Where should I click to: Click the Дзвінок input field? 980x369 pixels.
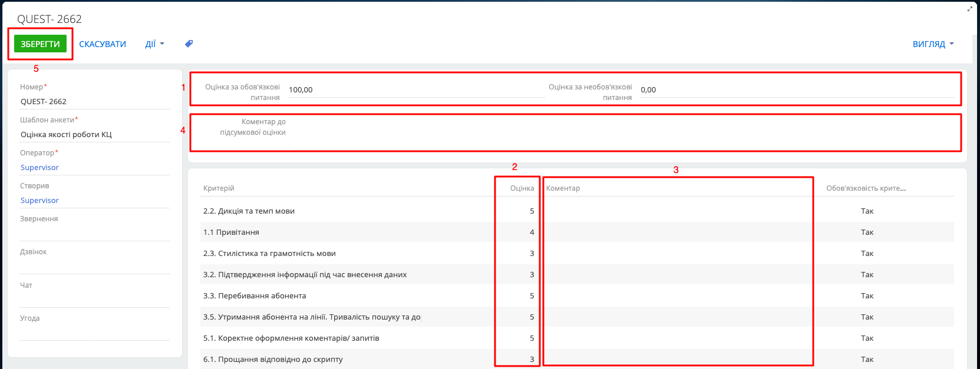tap(94, 266)
